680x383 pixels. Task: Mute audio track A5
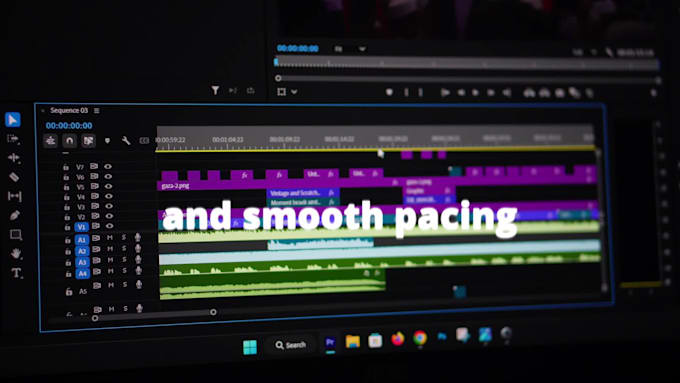[x=111, y=285]
